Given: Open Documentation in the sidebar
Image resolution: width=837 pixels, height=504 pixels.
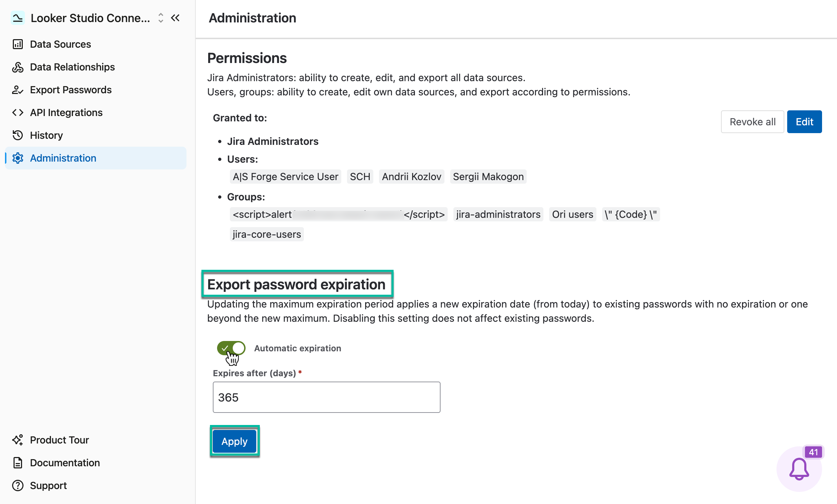Looking at the screenshot, I should point(65,463).
